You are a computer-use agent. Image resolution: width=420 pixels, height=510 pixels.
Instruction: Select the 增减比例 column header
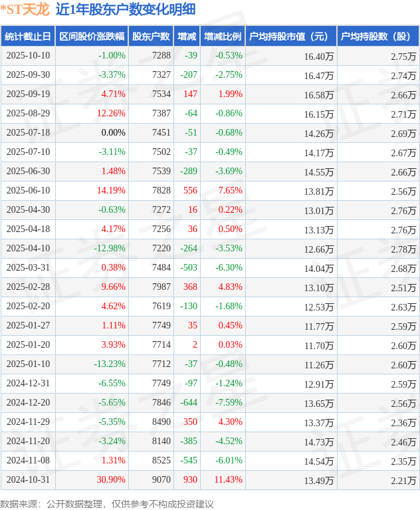click(x=223, y=36)
